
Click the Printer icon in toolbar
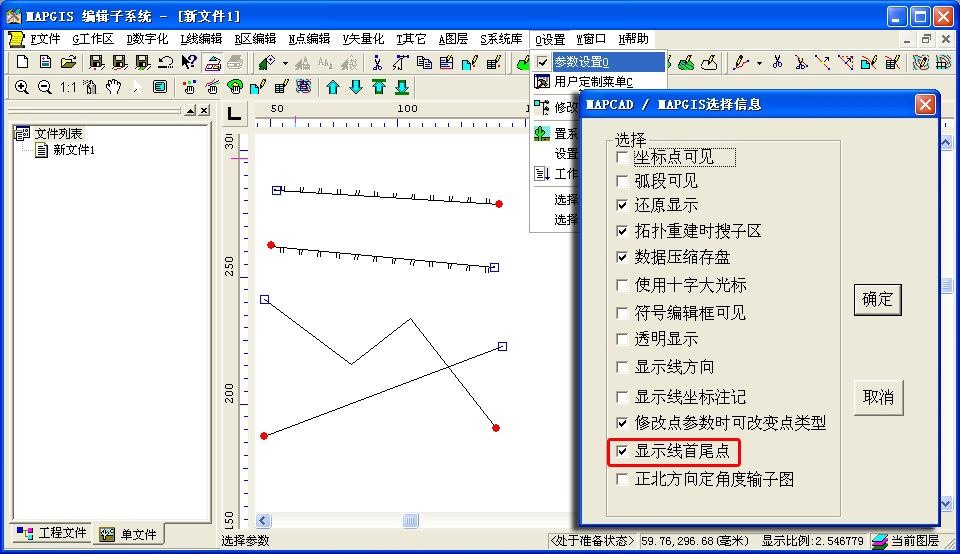pyautogui.click(x=236, y=62)
